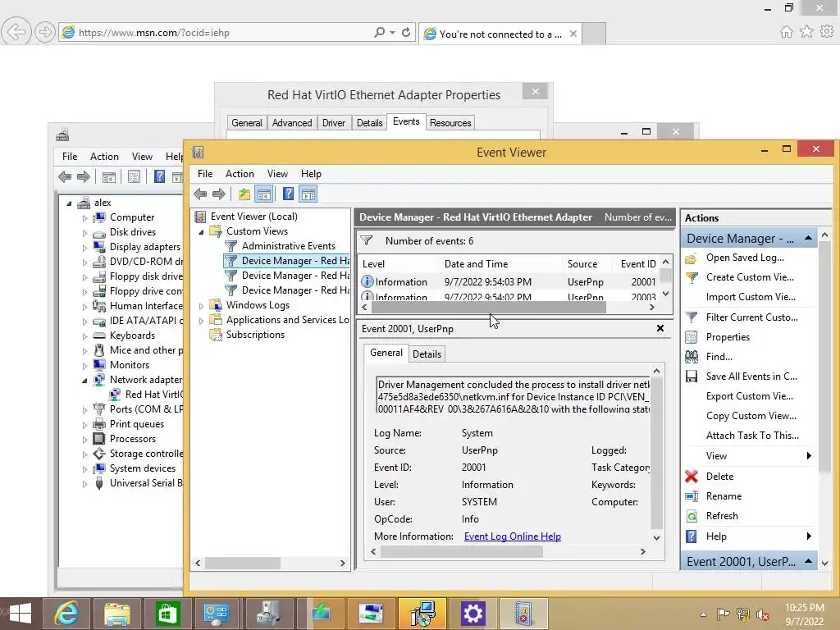Click Filter Current Custom View icon
The height and width of the screenshot is (630, 840).
point(692,317)
